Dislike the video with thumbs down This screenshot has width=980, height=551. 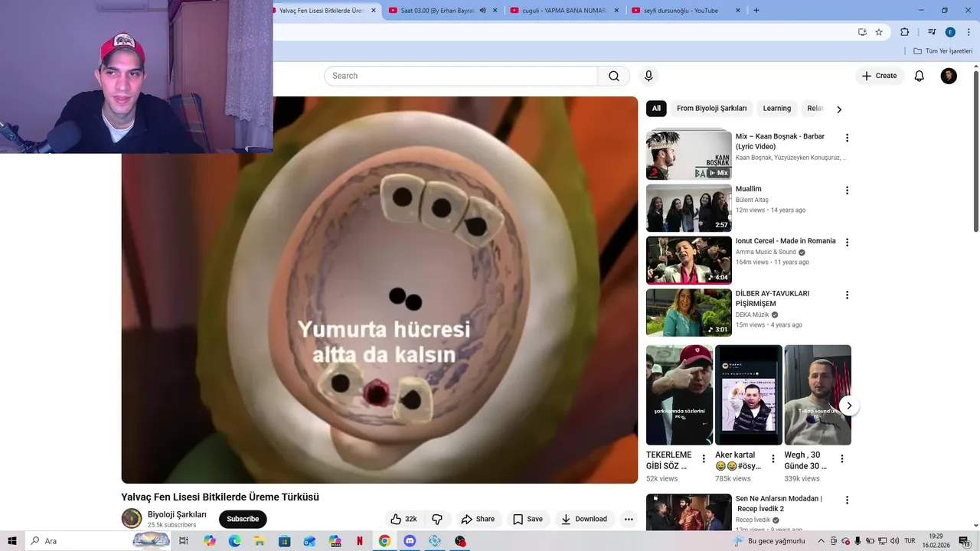point(437,519)
